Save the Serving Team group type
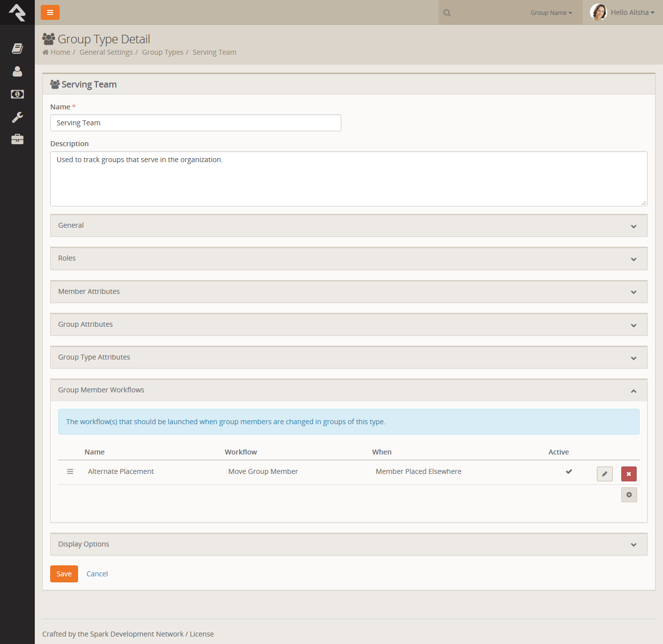The width and height of the screenshot is (663, 644). coord(64,573)
